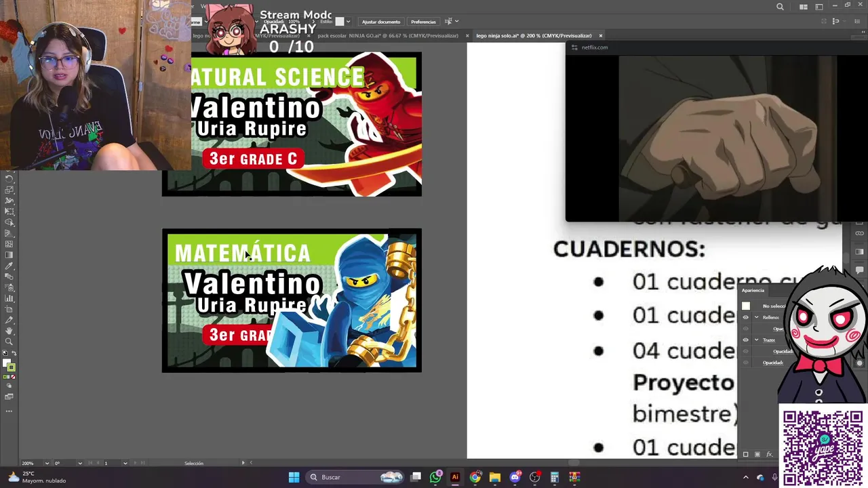Select the Rotate tool in toolbox

tap(9, 179)
